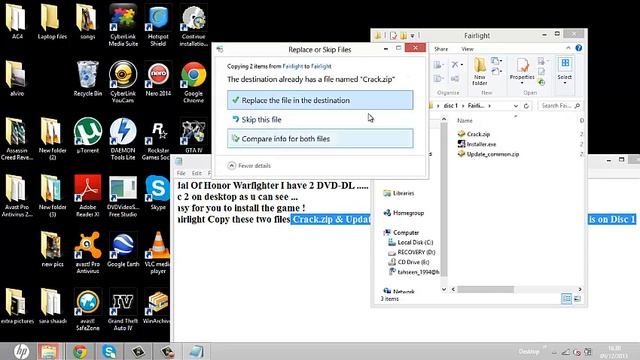Open Grand Theft Auto IV desktop shortcut
This screenshot has height=360, width=640.
(x=123, y=309)
